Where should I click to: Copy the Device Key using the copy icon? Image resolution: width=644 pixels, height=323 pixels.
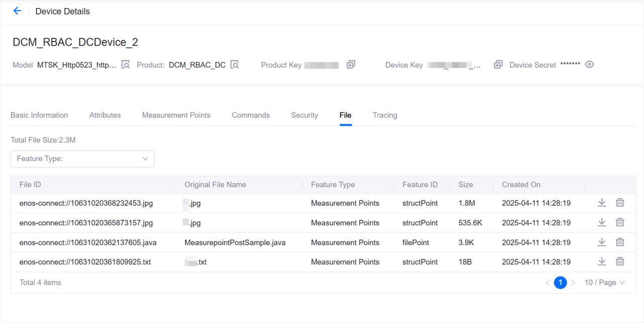point(498,64)
